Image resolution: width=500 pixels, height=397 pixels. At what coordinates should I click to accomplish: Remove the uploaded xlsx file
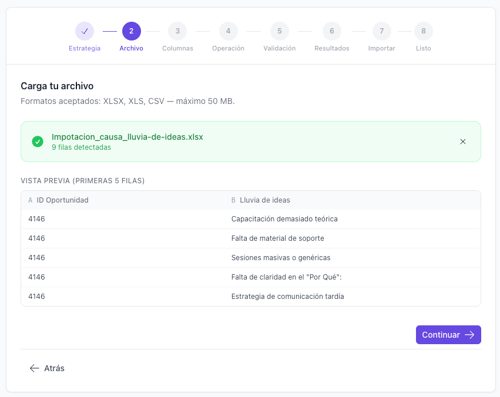coord(463,142)
